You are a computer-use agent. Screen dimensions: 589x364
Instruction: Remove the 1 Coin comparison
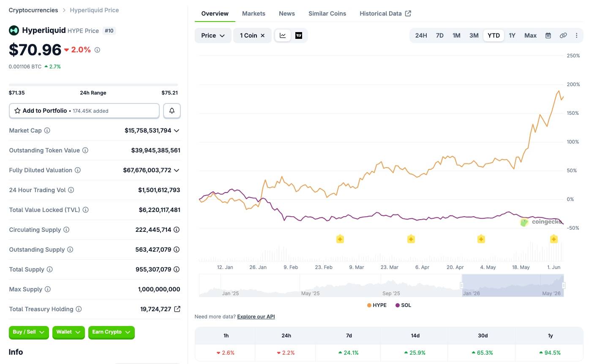262,35
